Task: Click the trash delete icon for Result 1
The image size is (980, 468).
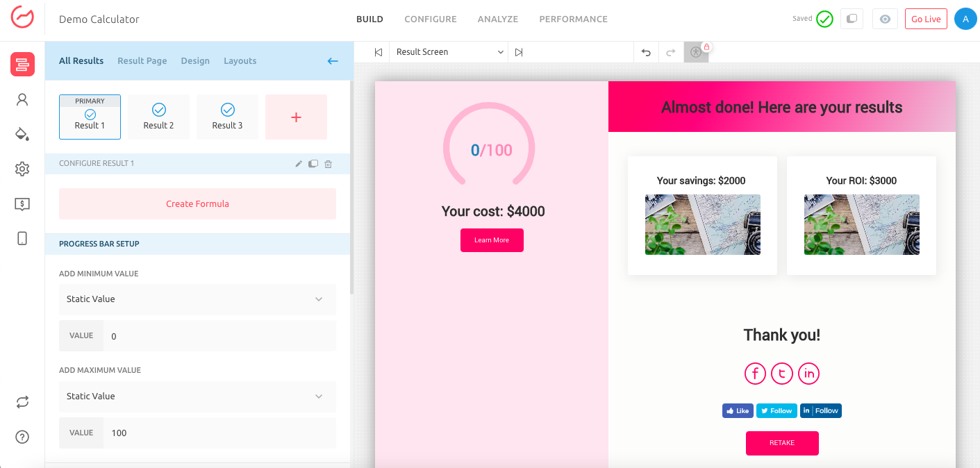Action: pos(329,164)
